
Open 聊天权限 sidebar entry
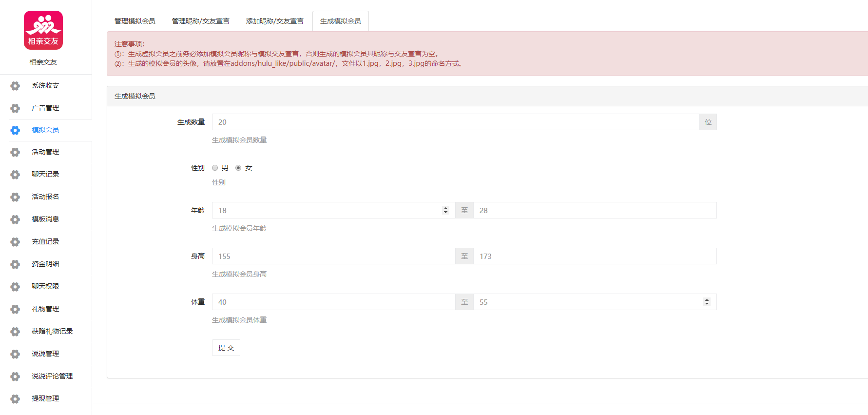(x=46, y=287)
